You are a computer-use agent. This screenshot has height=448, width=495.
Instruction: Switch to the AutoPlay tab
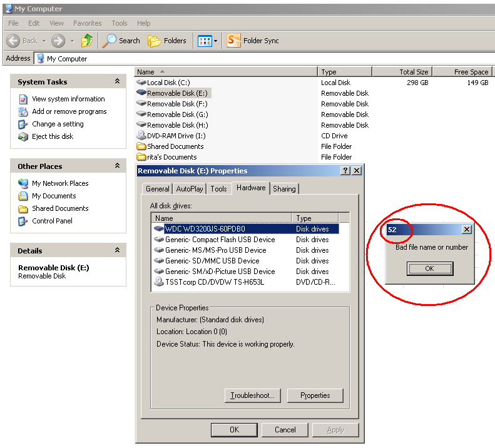[x=190, y=189]
